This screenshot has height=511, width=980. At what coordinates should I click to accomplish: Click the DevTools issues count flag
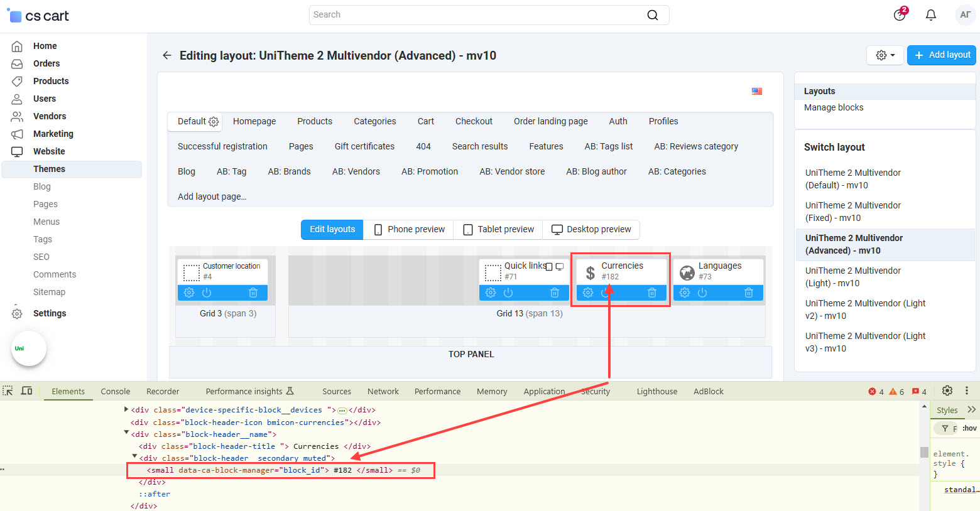[920, 392]
